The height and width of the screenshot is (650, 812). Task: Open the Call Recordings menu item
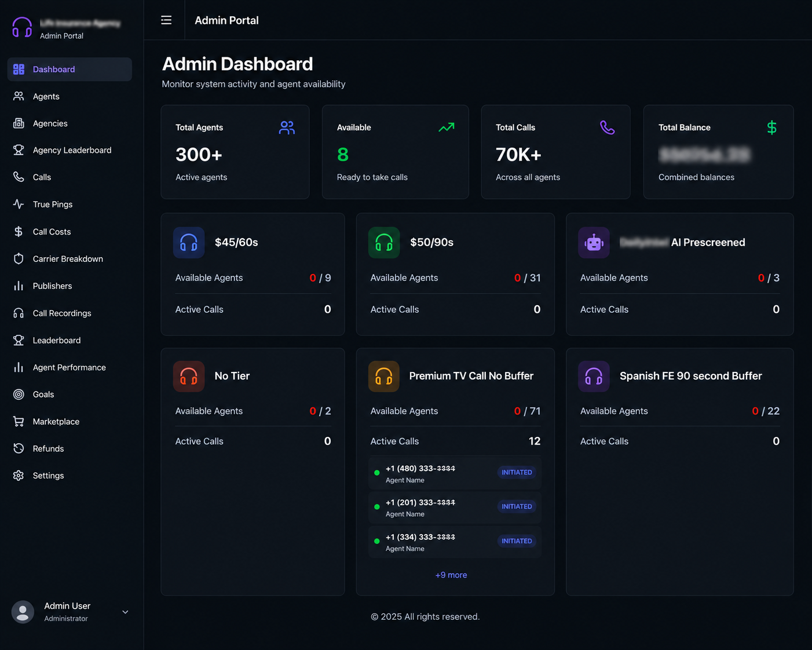[x=70, y=313]
